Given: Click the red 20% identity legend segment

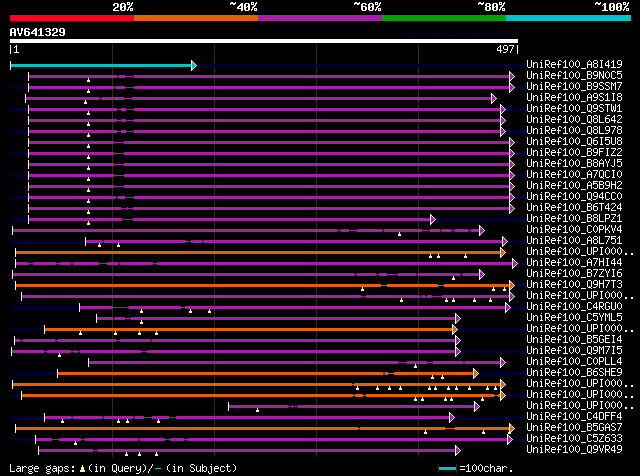Looking at the screenshot, I should point(72,18).
